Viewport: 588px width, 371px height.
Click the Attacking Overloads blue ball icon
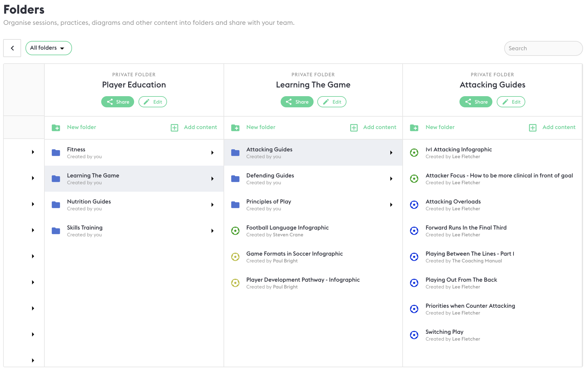click(414, 205)
